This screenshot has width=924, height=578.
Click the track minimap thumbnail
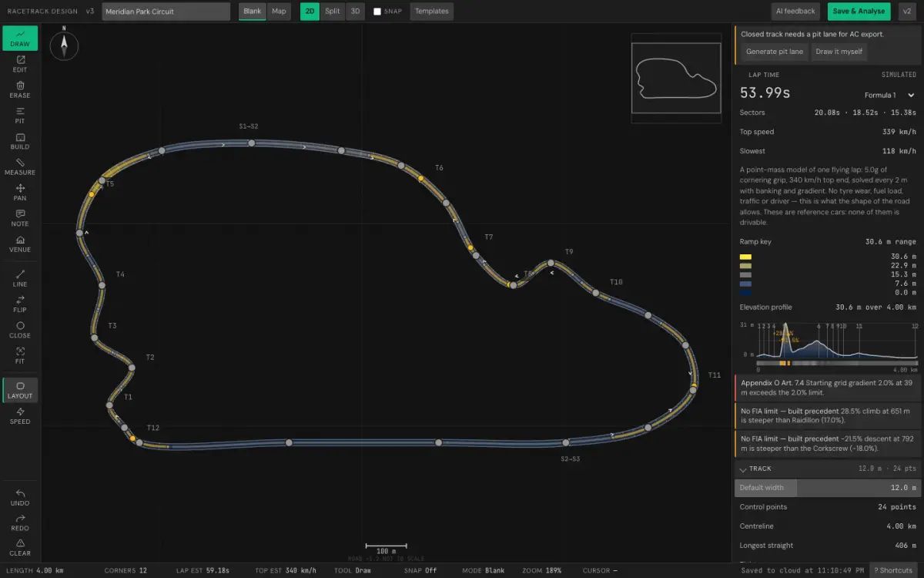tap(676, 77)
